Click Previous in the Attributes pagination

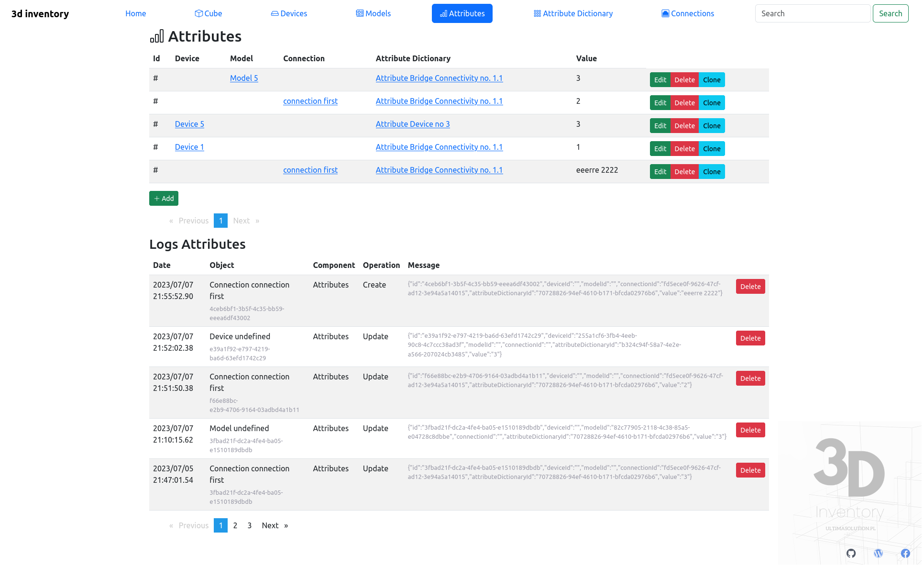[189, 221]
